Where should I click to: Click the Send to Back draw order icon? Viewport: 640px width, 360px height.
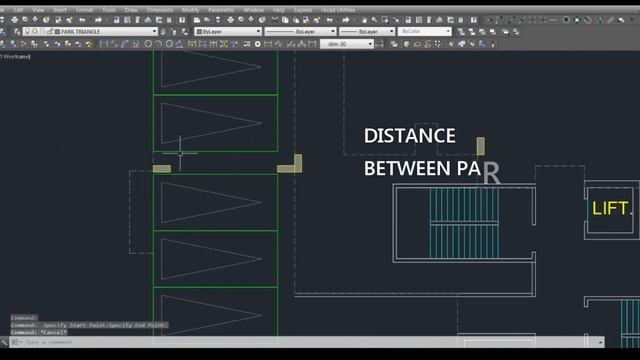pos(471,31)
